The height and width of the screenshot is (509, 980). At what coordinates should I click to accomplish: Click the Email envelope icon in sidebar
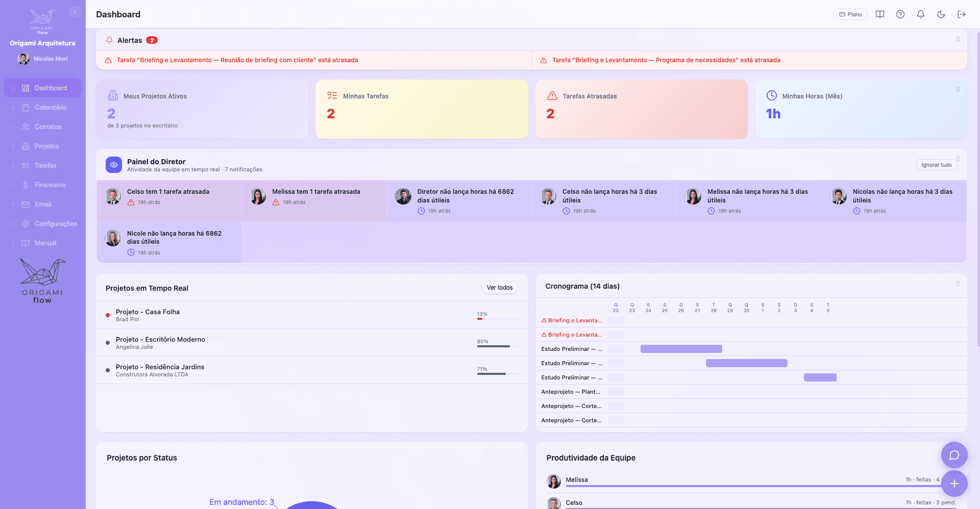tap(26, 205)
